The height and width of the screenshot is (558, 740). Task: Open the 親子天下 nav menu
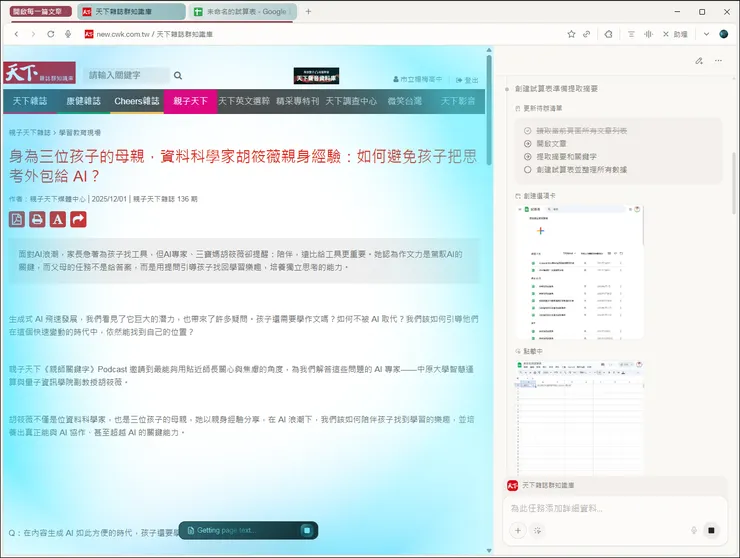tap(190, 101)
